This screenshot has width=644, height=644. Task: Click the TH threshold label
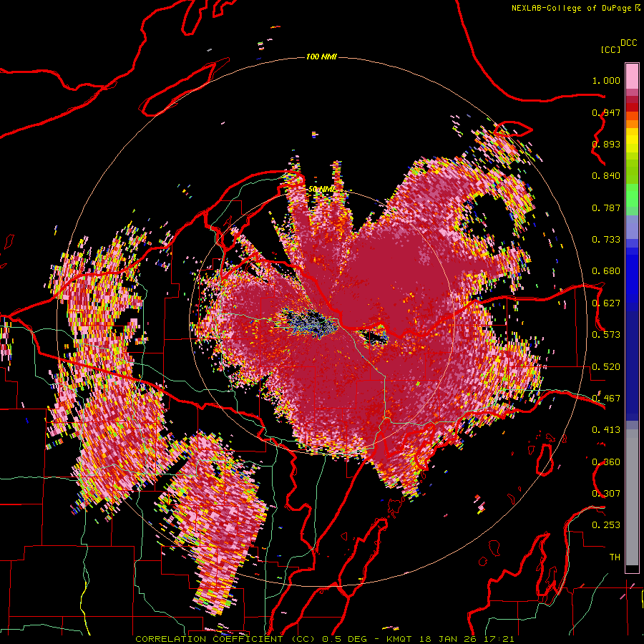click(x=615, y=557)
